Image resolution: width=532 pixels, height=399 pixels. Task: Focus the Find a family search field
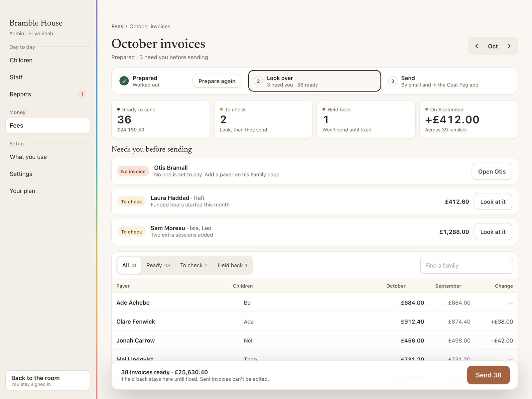click(x=466, y=265)
